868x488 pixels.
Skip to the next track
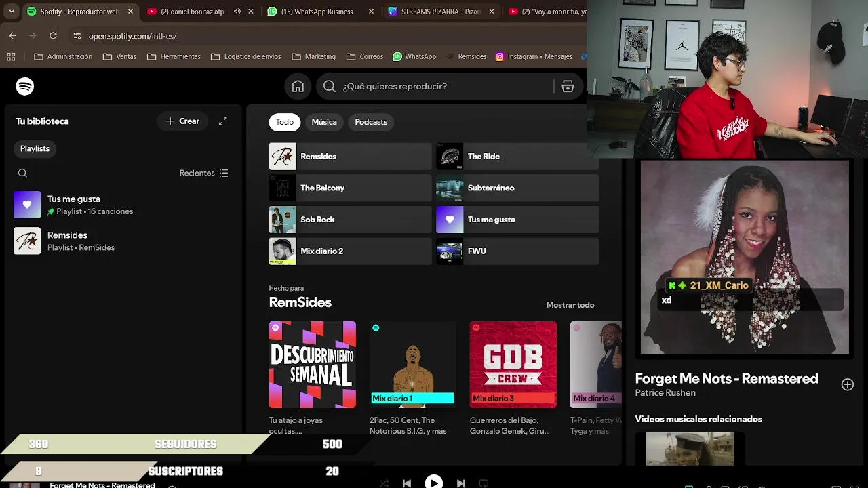click(461, 483)
